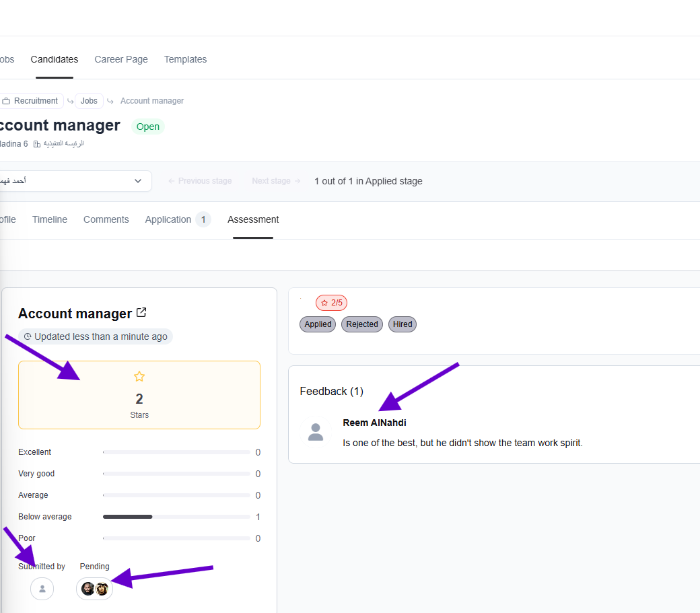Click the building icon under job title
Screen dimensions: 700x613
point(37,144)
